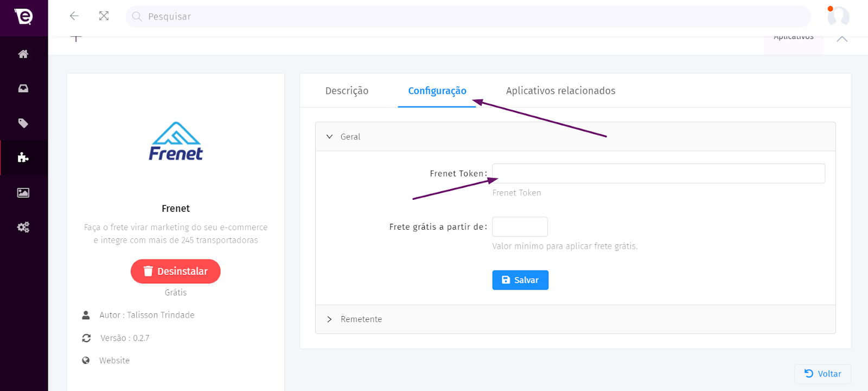Screen dimensions: 868x391
Task: Click the back arrow in top bar
Action: (74, 16)
